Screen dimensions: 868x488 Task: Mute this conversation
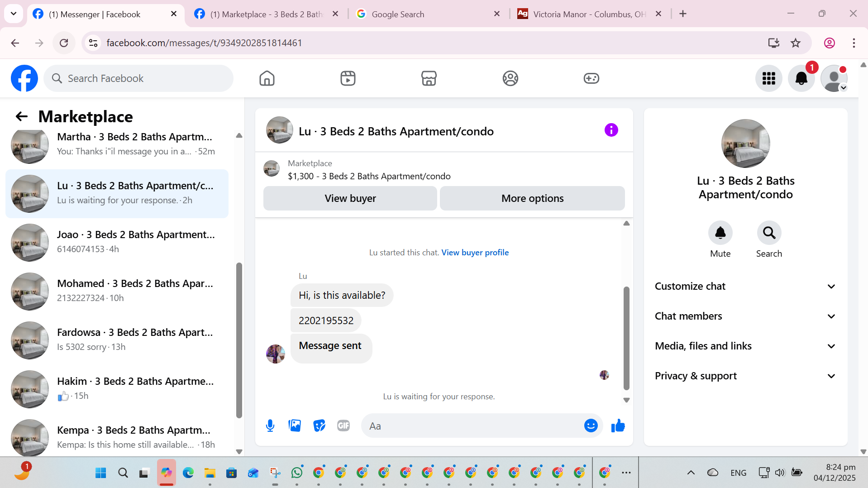point(720,233)
